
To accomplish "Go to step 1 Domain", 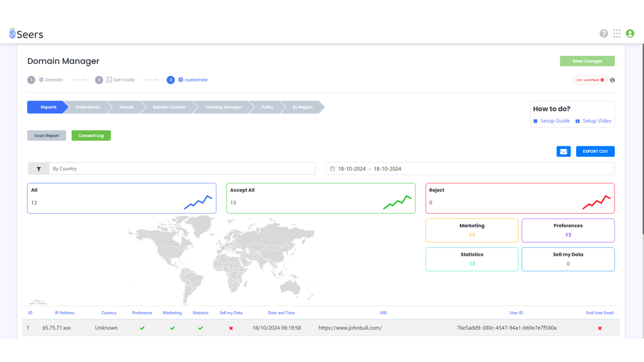I will pos(45,80).
